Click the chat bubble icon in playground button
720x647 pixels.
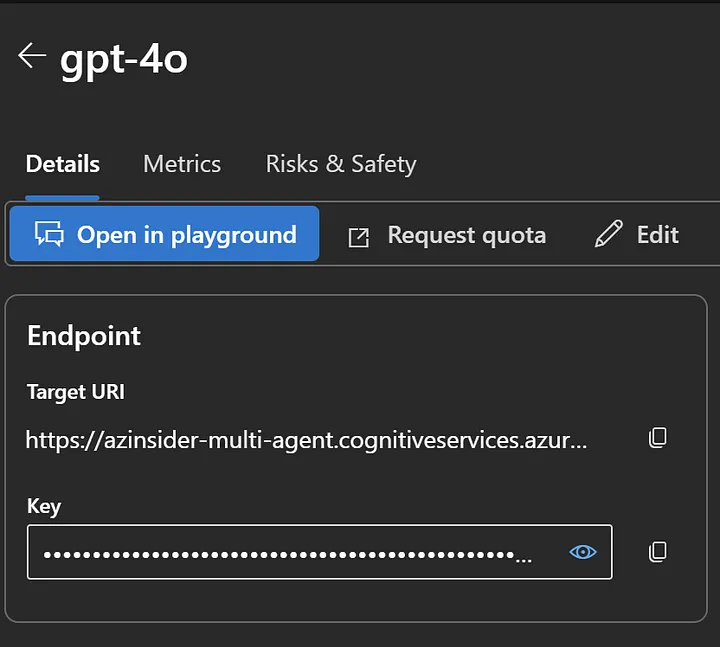tap(49, 235)
